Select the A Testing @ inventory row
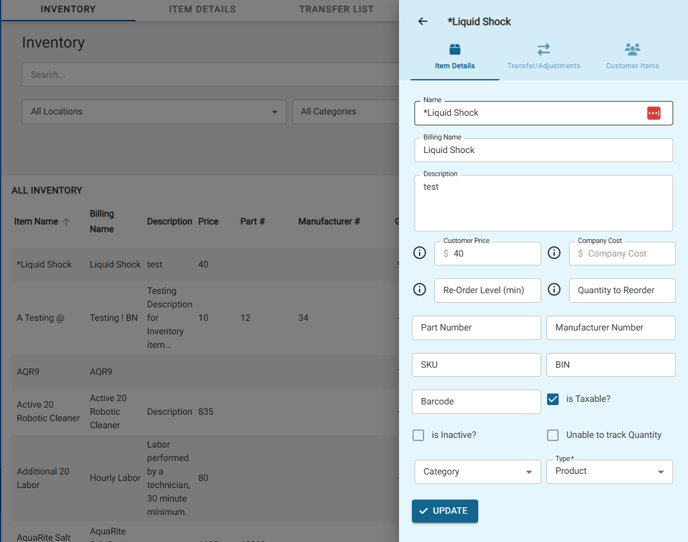Screen dimensions: 688x542 point(40,318)
